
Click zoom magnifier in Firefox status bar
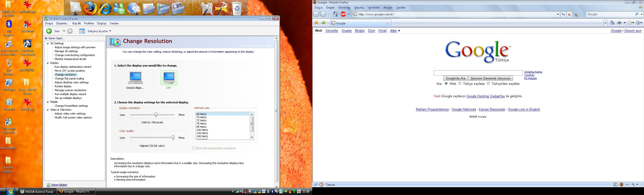pos(633,185)
